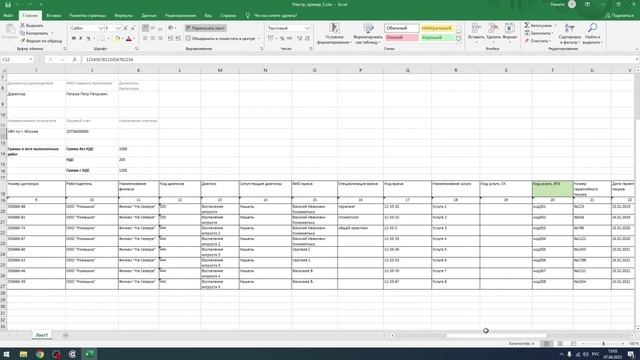Decrease font size with the small A icon
The height and width of the screenshot is (360, 640).
[x=133, y=28]
